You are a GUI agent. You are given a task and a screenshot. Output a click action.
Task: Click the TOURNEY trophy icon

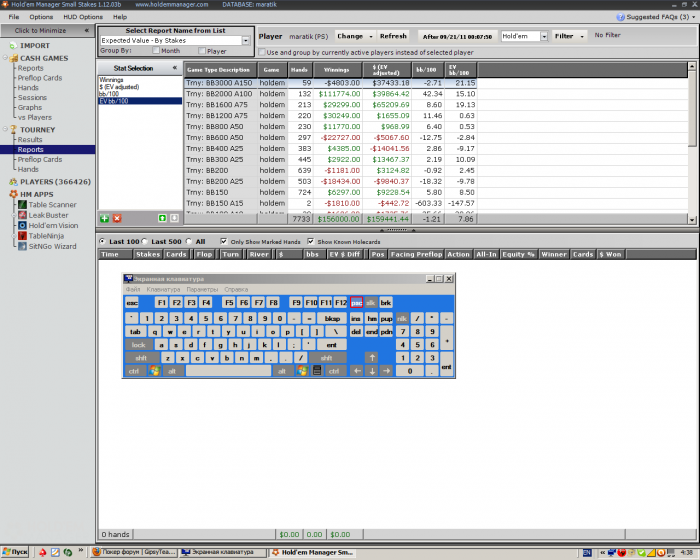(x=13, y=130)
